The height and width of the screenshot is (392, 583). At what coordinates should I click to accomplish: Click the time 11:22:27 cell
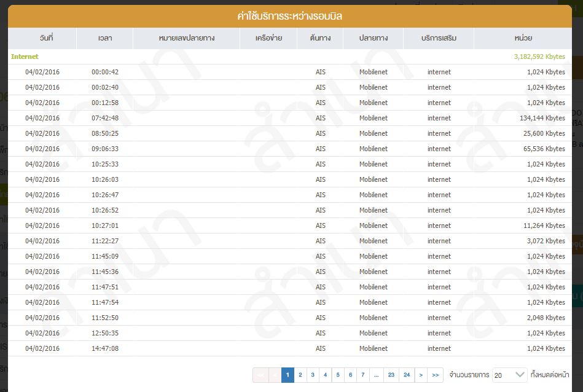pyautogui.click(x=105, y=241)
